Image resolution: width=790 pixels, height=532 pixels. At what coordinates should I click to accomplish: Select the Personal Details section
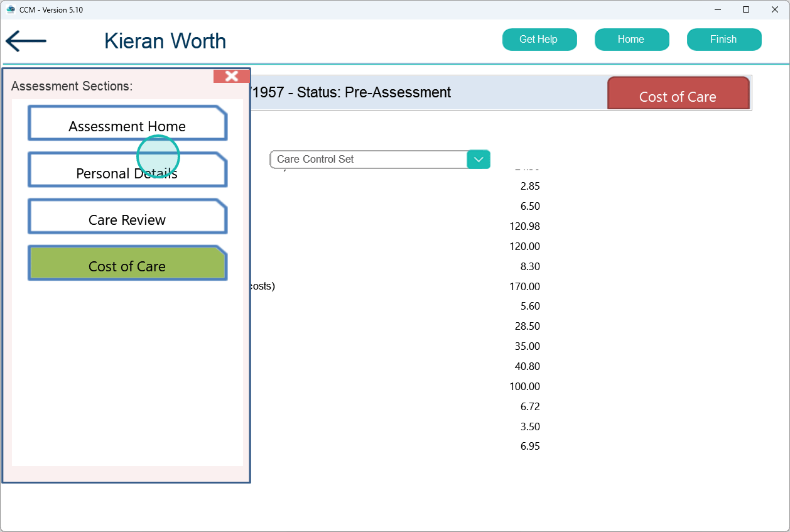(127, 171)
